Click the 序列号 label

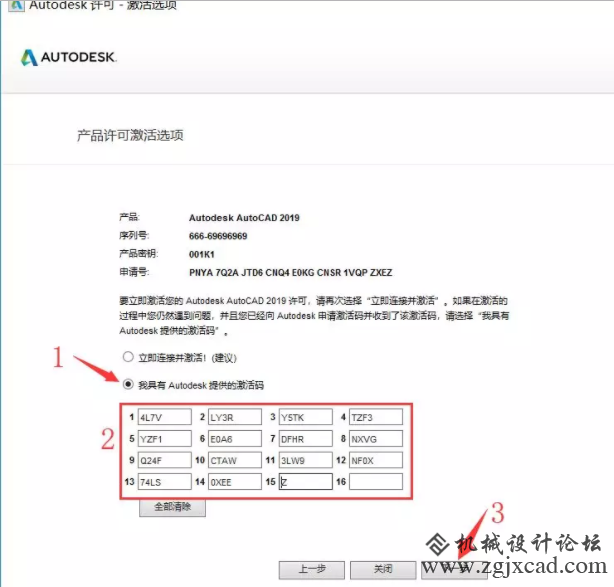pyautogui.click(x=134, y=236)
